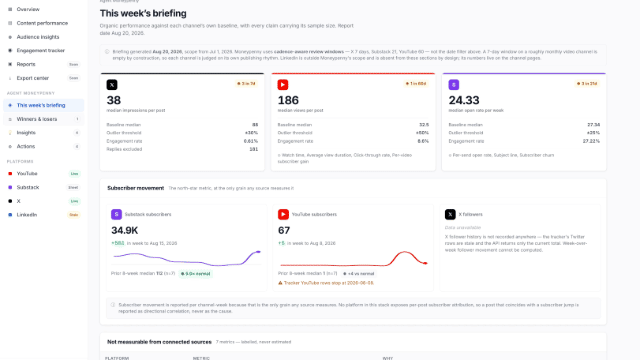Click the +4 vs normal badge
640x360 pixels.
pyautogui.click(x=359, y=274)
